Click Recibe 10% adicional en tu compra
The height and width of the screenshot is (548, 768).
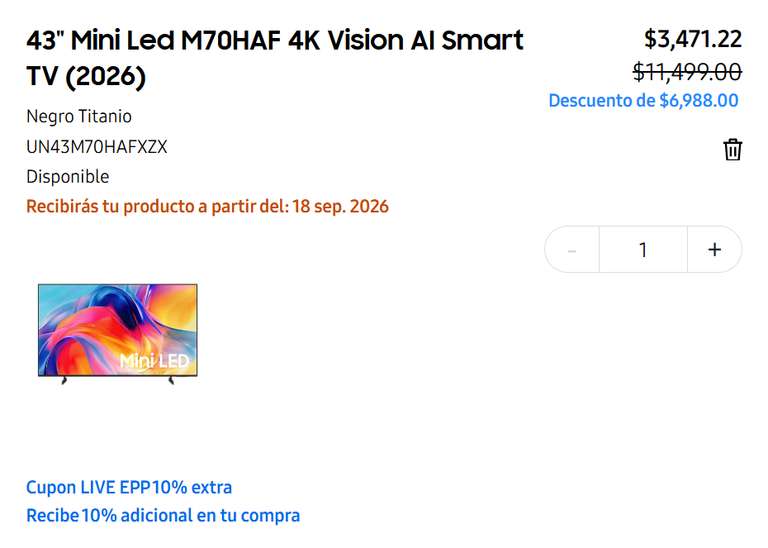(163, 515)
